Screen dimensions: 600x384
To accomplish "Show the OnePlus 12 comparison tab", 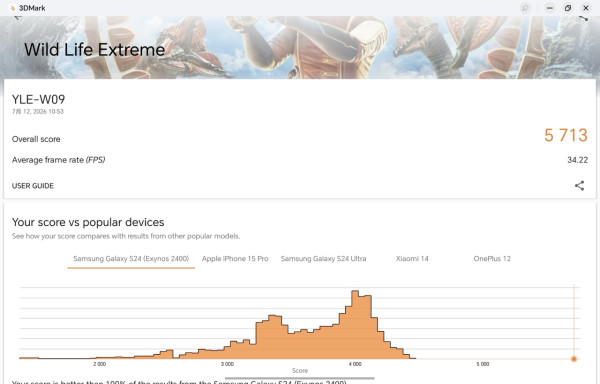I will [492, 259].
